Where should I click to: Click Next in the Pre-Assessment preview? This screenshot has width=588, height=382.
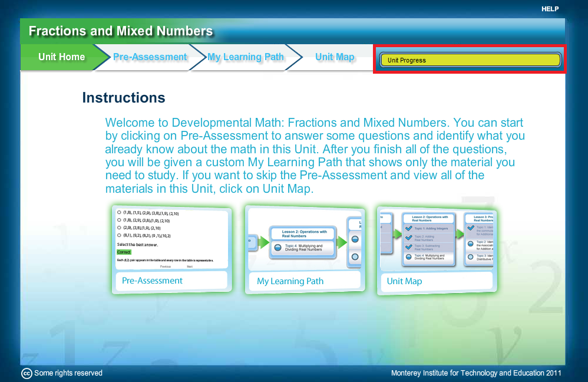point(190,267)
